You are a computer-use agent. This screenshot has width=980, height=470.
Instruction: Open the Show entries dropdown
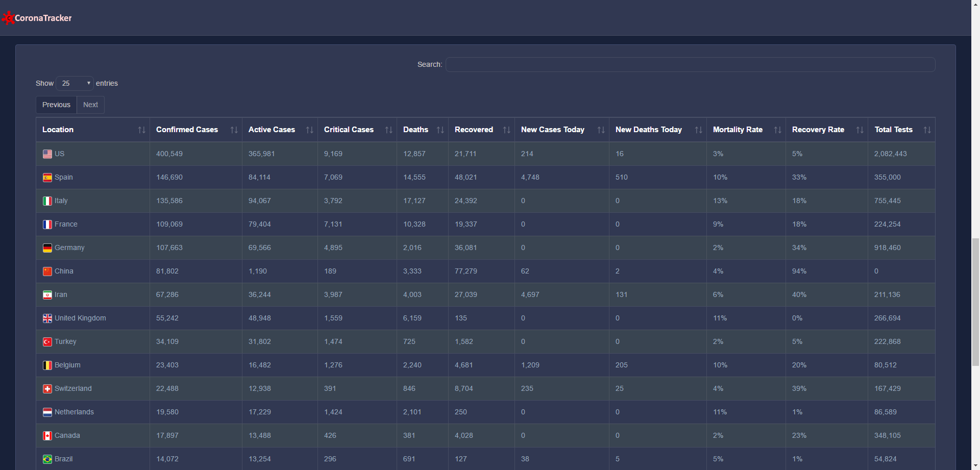(x=75, y=83)
